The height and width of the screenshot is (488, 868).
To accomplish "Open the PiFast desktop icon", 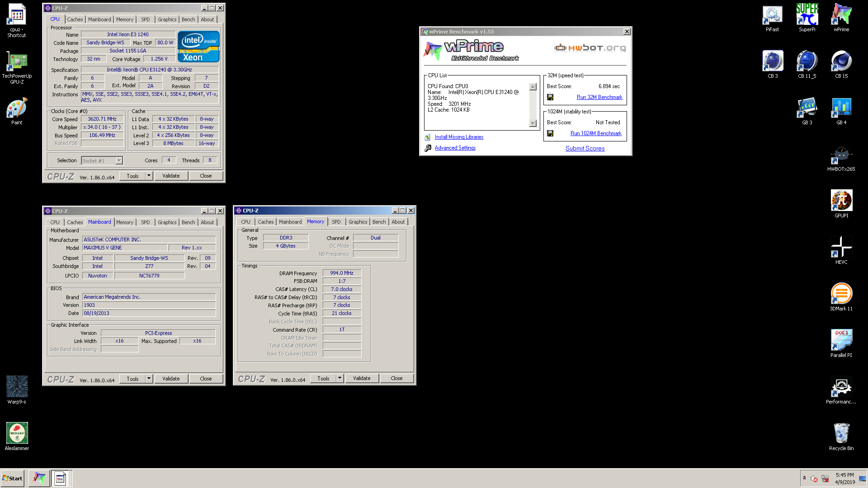I will pos(772,18).
